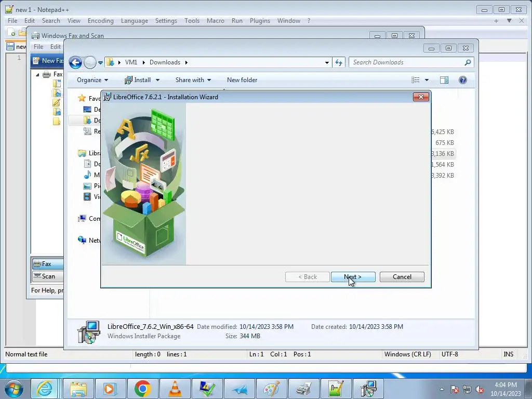This screenshot has width=532, height=399.
Task: Open Notepad++ View menu
Action: 74,21
